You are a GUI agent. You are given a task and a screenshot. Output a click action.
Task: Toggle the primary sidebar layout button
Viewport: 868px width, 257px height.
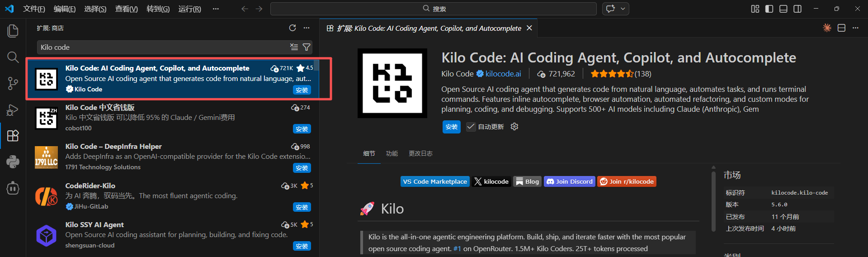[769, 9]
